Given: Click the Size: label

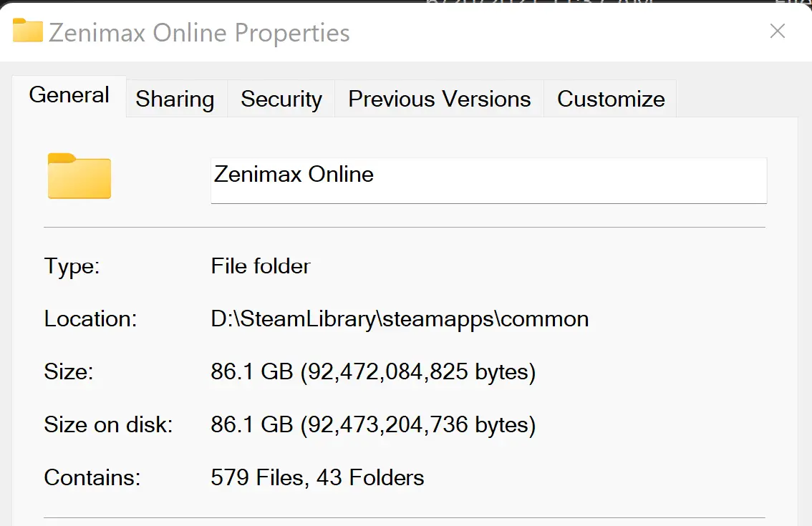Looking at the screenshot, I should coord(69,371).
